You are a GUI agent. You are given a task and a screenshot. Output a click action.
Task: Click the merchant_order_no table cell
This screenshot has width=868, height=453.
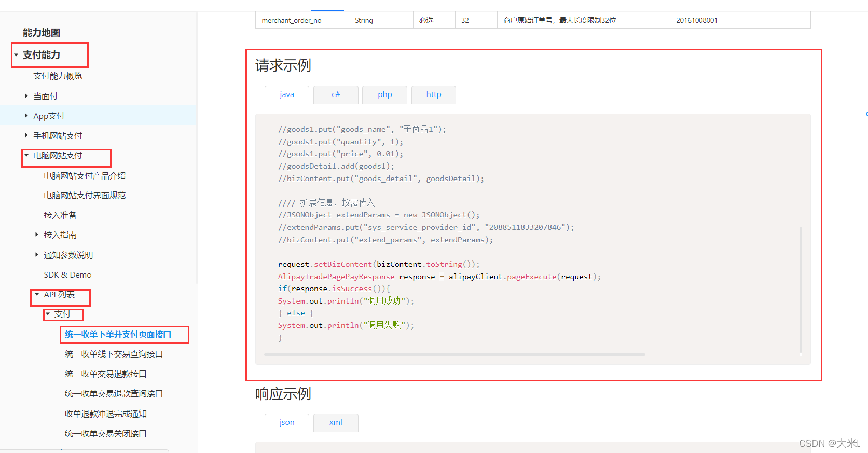[x=302, y=20]
